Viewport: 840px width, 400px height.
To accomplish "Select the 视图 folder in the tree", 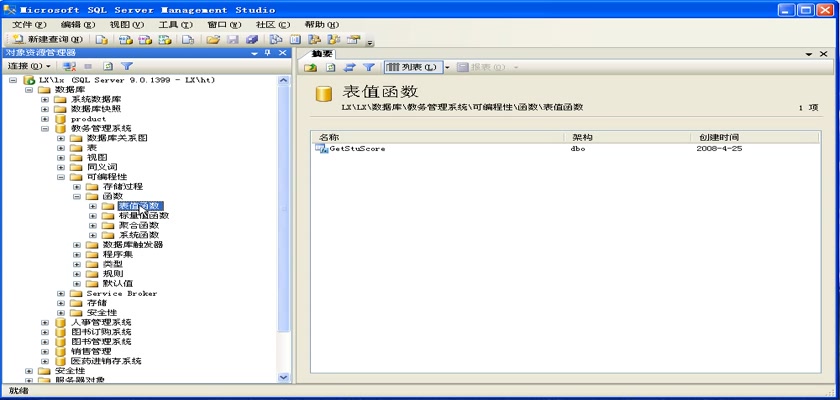I will [x=96, y=157].
